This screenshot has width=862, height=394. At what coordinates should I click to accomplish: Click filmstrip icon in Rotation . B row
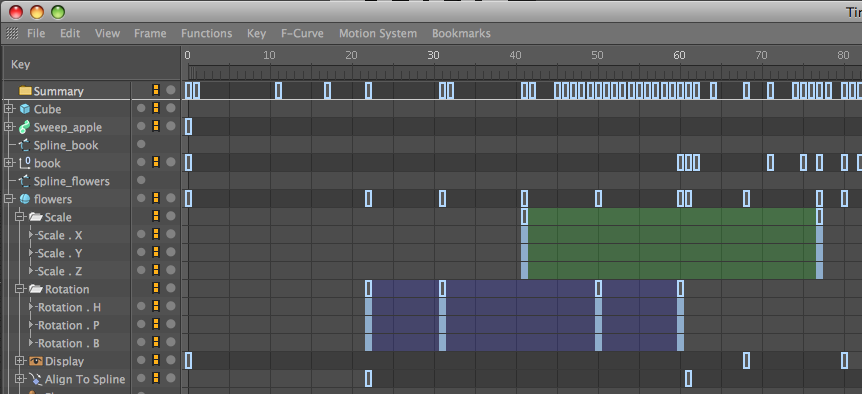click(156, 342)
